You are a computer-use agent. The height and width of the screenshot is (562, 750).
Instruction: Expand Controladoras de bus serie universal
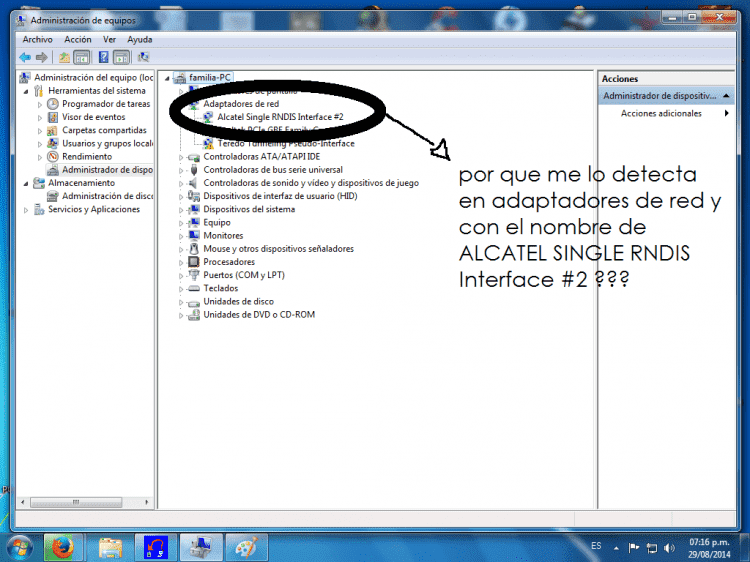coord(181,170)
